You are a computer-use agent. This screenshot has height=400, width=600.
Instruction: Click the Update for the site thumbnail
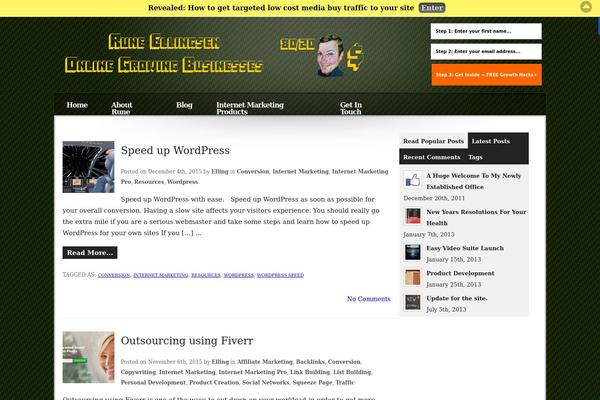click(412, 302)
